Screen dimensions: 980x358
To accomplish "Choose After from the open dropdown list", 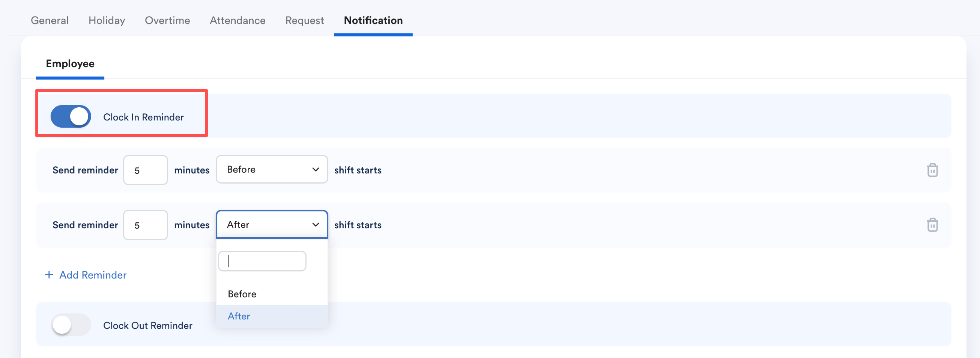I will click(239, 316).
